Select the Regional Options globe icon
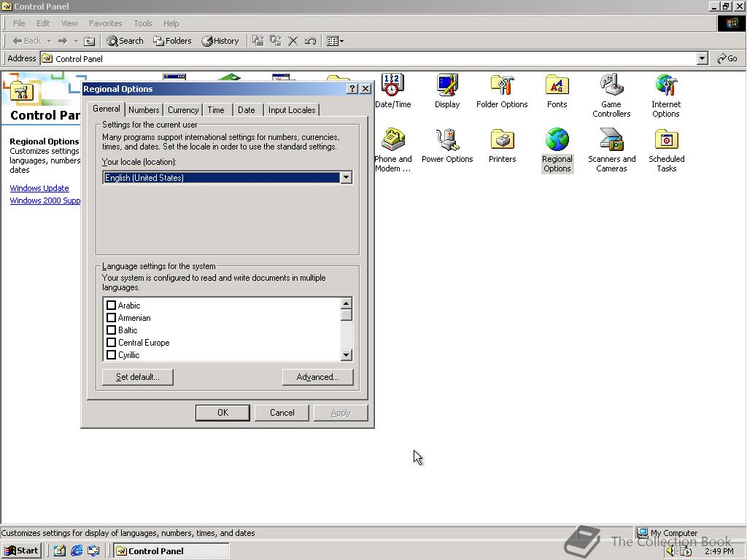 557,139
